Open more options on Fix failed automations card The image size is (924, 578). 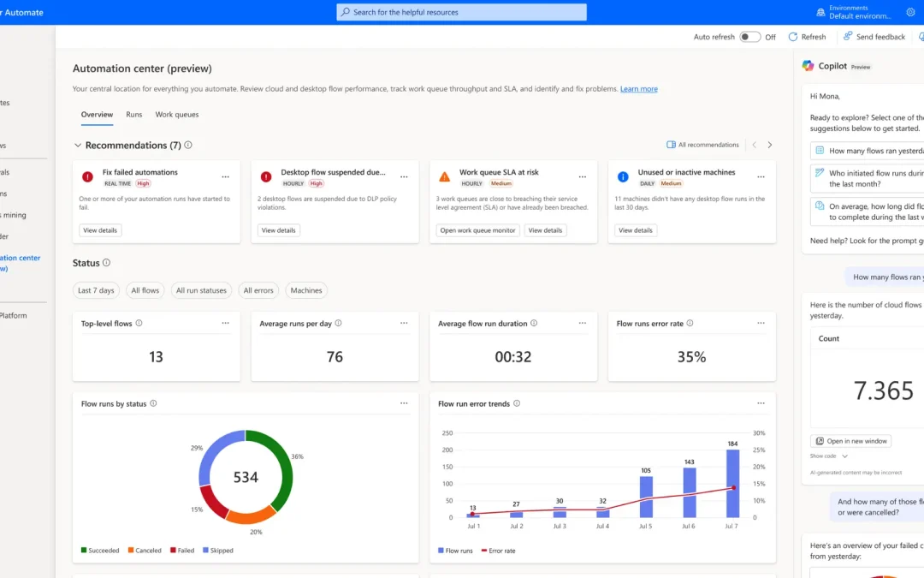click(x=225, y=177)
